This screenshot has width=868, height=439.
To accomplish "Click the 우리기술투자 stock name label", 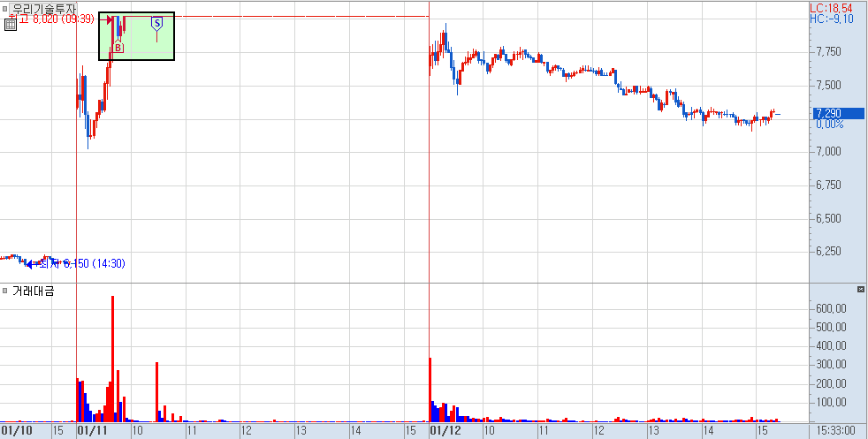I will [43, 8].
